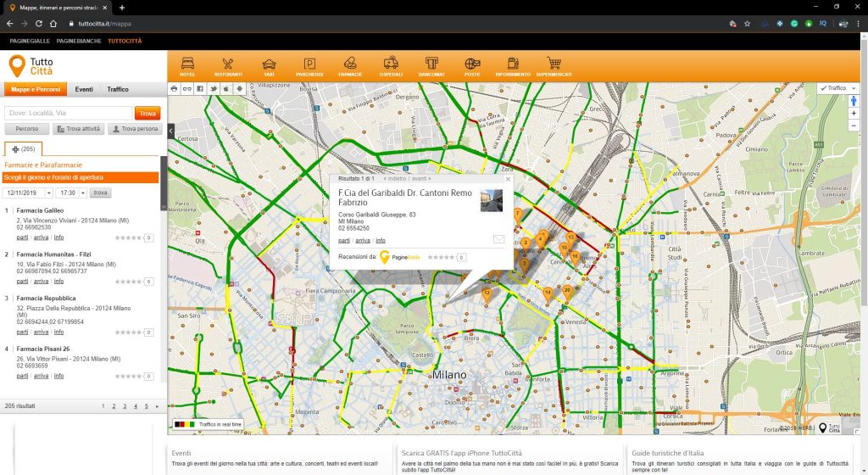
Task: Click the print map icon
Action: (x=175, y=88)
